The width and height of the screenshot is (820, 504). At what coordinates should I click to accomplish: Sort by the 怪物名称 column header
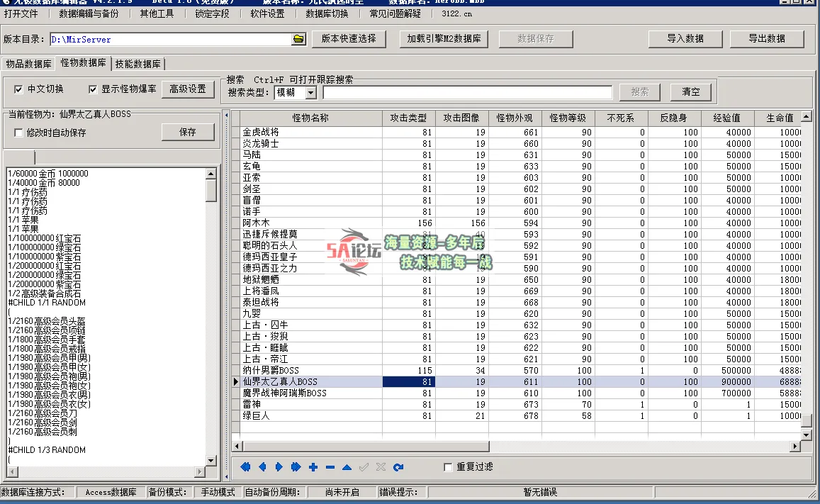pyautogui.click(x=310, y=118)
